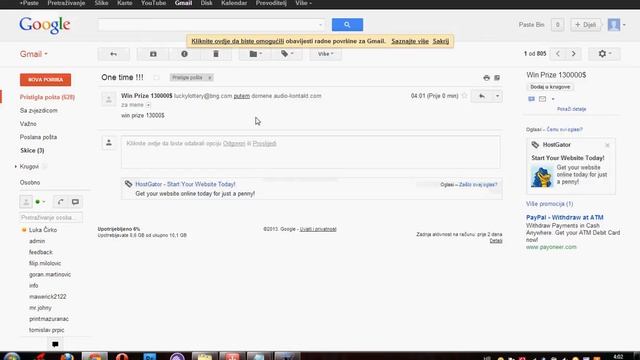This screenshot has height=360, width=640.
Task: Click Dodaj u krugove button
Action: point(550,87)
